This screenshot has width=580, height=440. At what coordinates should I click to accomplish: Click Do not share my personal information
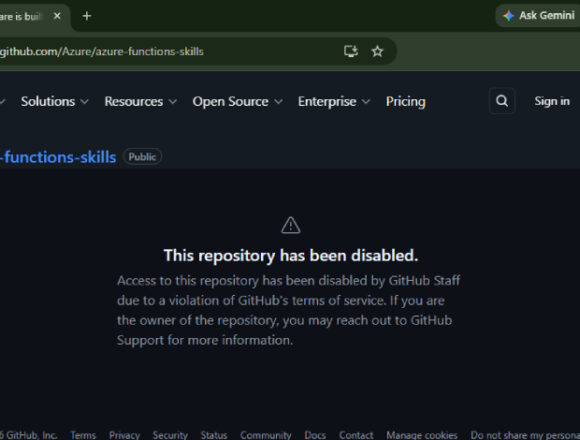coord(525,435)
